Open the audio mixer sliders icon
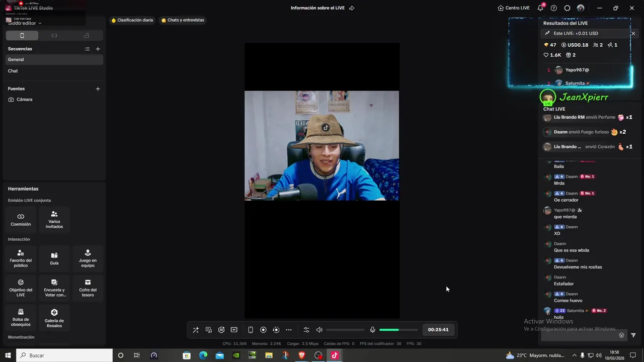The height and width of the screenshot is (362, 644). pyautogui.click(x=306, y=330)
